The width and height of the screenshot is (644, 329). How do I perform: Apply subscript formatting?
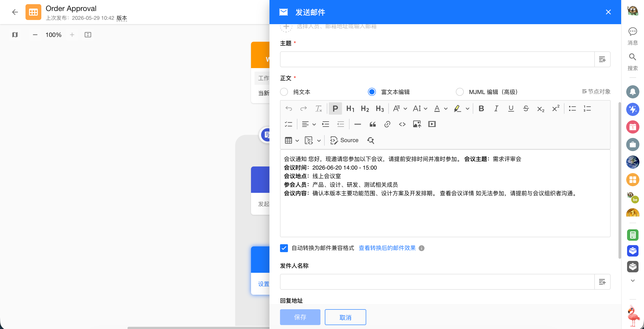pyautogui.click(x=540, y=109)
